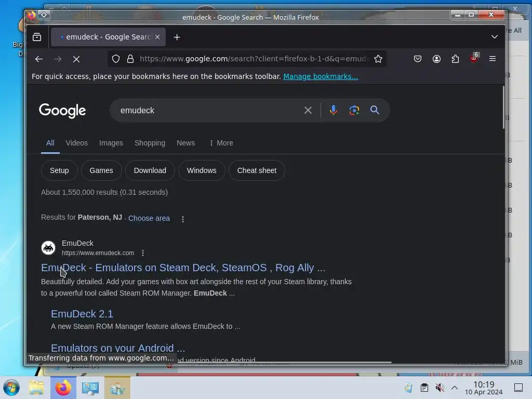The height and width of the screenshot is (399, 532).
Task: Open location options three-dot menu
Action: pos(183,219)
